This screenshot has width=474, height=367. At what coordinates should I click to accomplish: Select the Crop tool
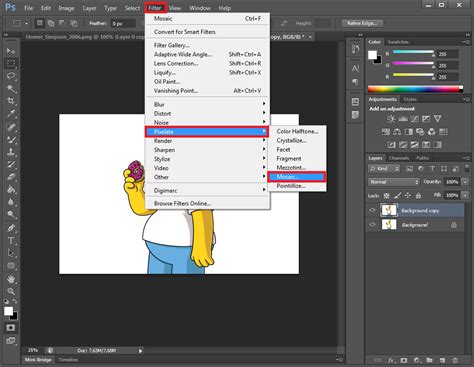(11, 101)
